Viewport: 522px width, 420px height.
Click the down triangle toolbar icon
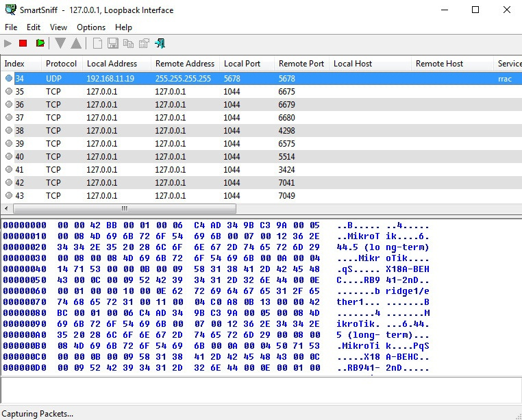click(x=60, y=43)
